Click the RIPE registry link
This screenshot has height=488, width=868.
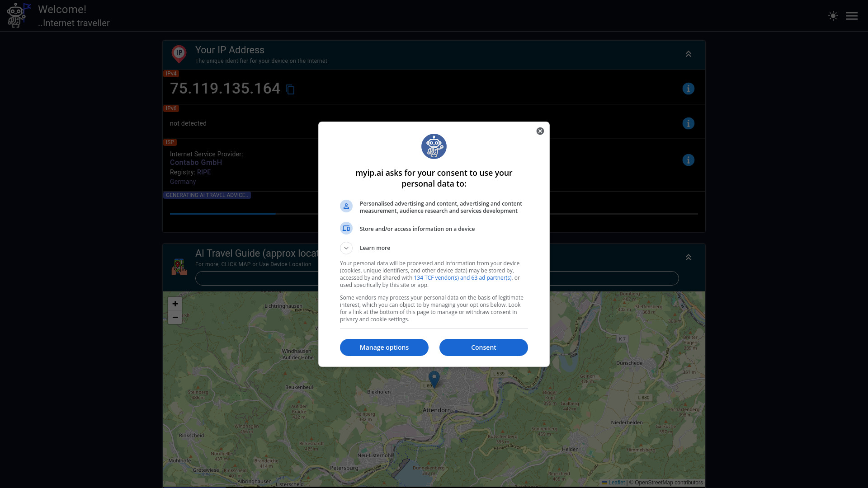click(204, 172)
